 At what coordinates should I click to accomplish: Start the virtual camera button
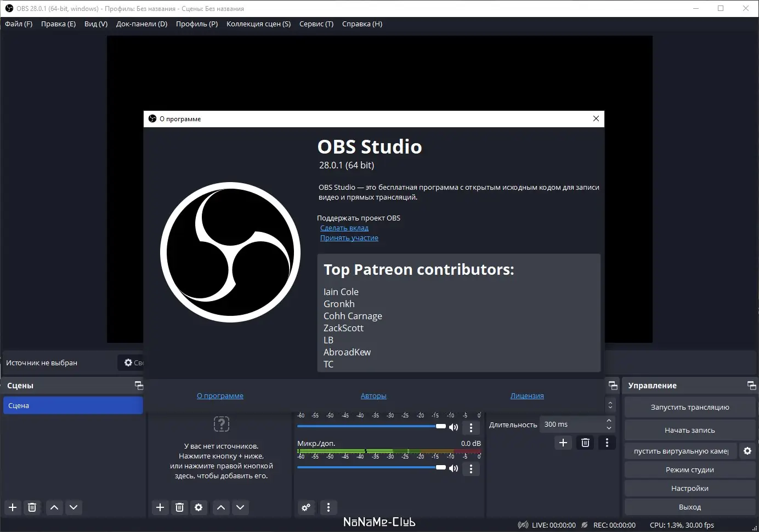(681, 451)
